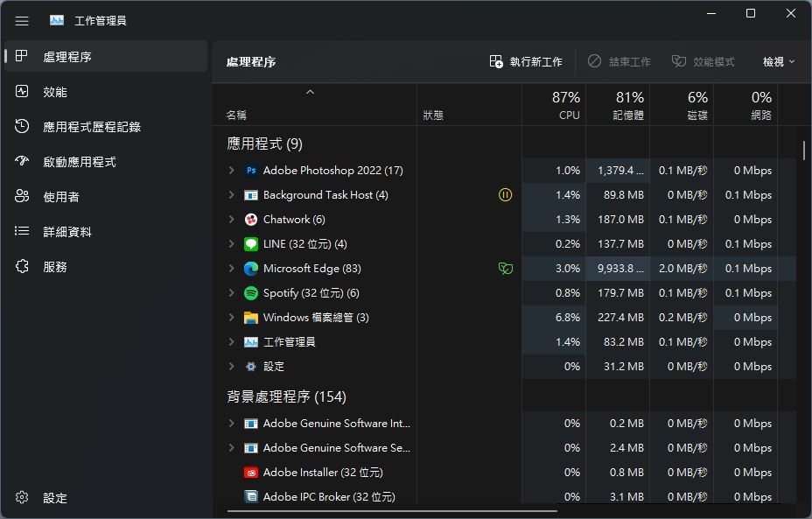The height and width of the screenshot is (519, 812).
Task: Expand Adobe Genuine Software Int... row chevron
Action: coord(232,424)
